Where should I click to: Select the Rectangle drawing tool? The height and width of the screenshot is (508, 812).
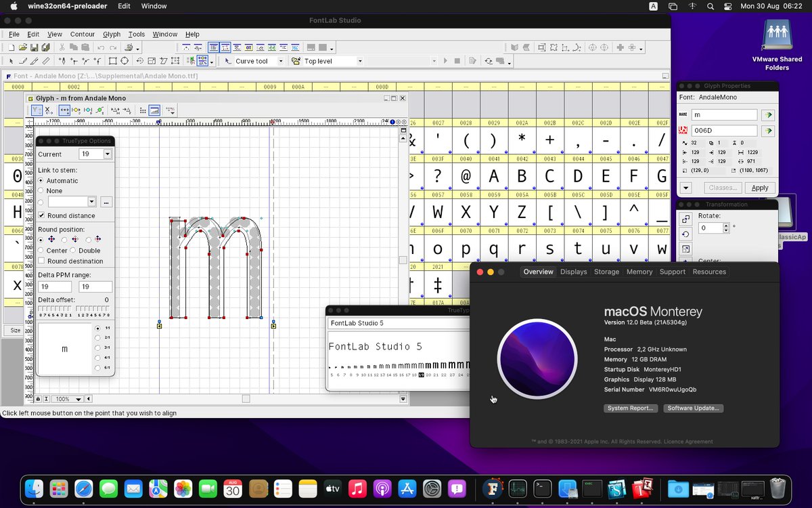pyautogui.click(x=112, y=61)
